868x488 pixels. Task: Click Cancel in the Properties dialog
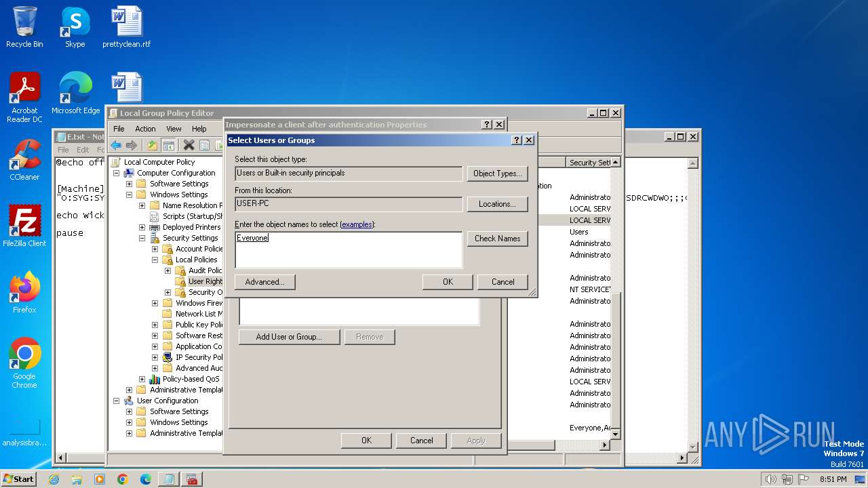click(x=421, y=441)
